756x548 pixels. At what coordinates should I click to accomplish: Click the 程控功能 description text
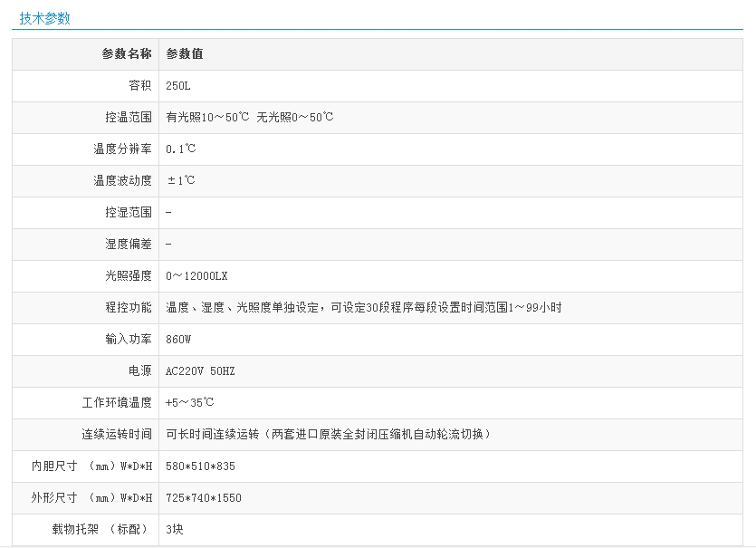point(363,308)
